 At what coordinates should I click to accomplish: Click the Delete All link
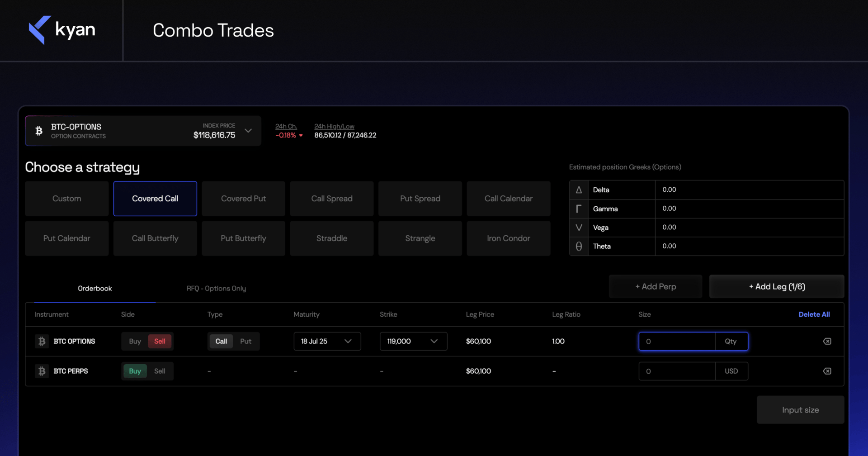[x=814, y=314]
